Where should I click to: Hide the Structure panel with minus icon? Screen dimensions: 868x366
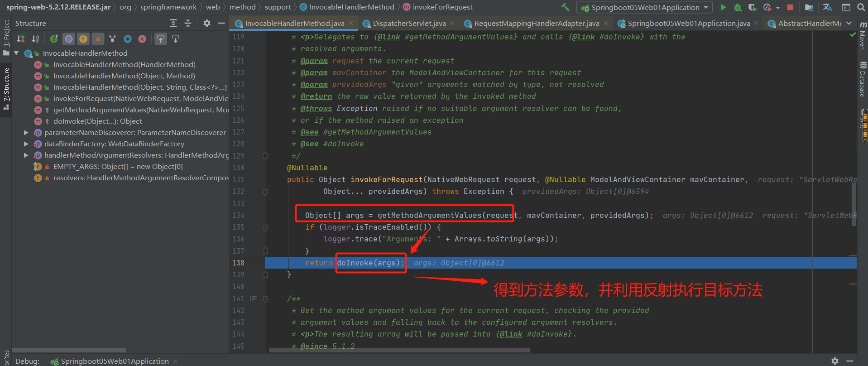click(x=221, y=23)
